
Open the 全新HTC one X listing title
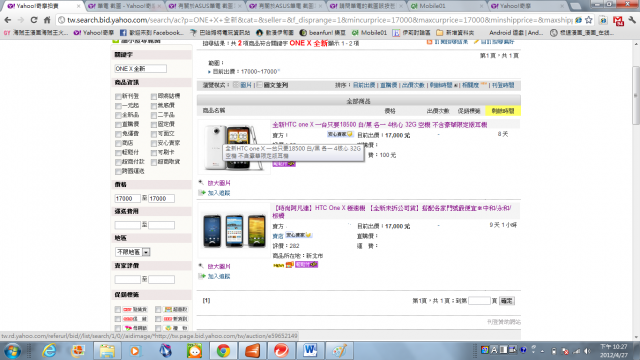pyautogui.click(x=380, y=124)
